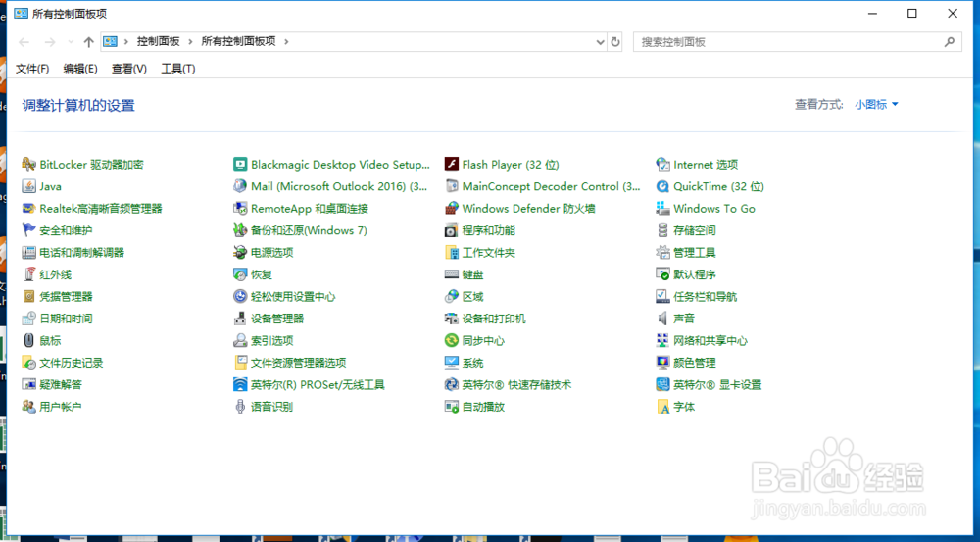Image resolution: width=980 pixels, height=542 pixels.
Task: Click 所有控制面板项 in the breadcrumb path
Action: coord(238,42)
